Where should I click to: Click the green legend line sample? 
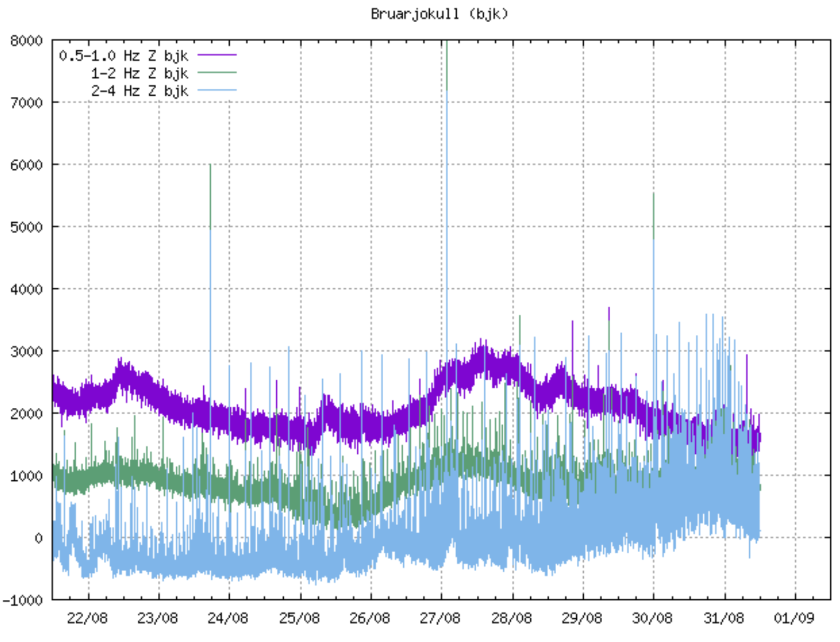coord(217,73)
